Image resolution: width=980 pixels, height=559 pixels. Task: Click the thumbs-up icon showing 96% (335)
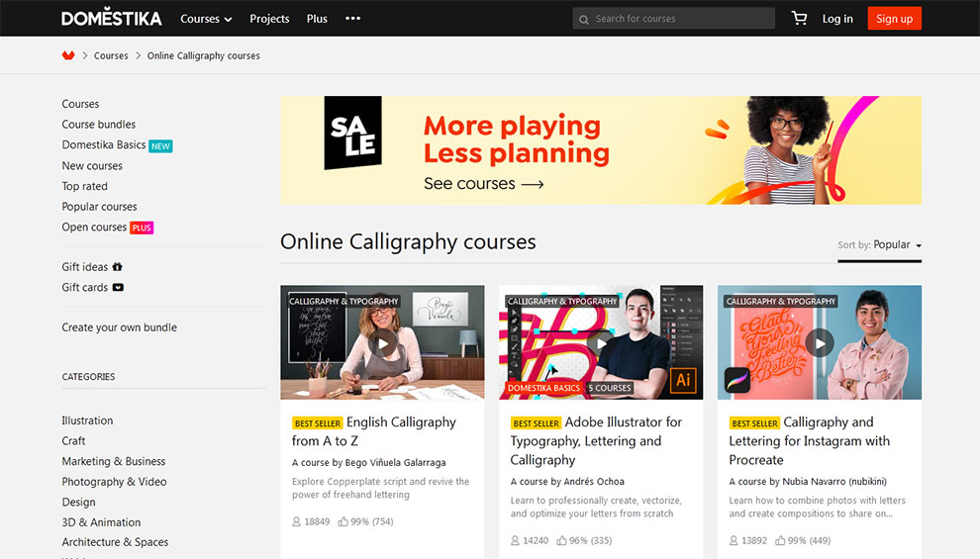coord(562,540)
